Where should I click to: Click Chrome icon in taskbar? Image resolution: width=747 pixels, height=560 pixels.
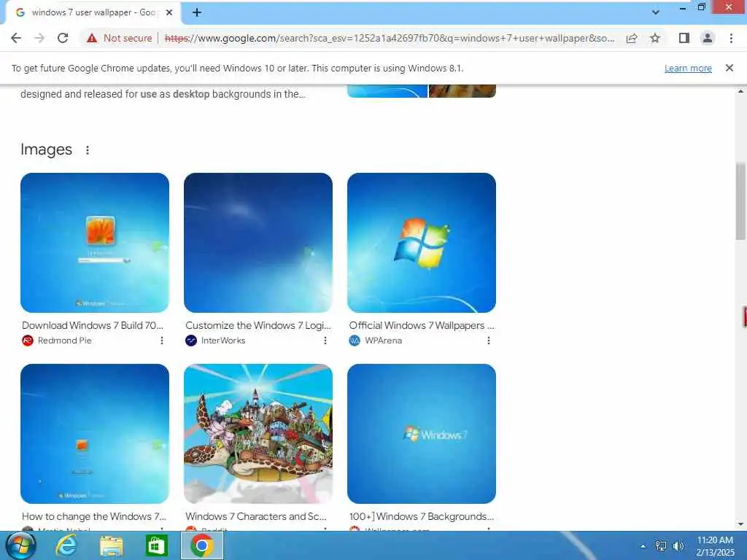pyautogui.click(x=201, y=545)
